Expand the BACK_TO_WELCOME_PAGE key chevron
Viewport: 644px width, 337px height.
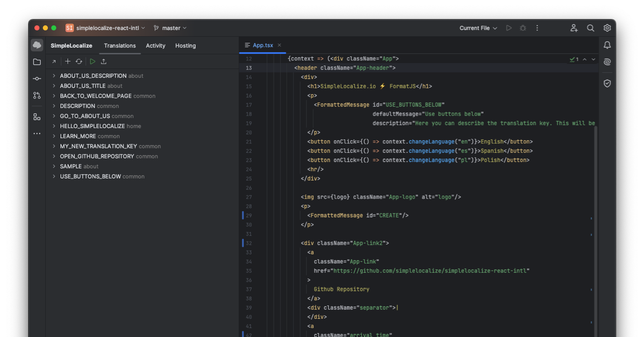pyautogui.click(x=54, y=96)
